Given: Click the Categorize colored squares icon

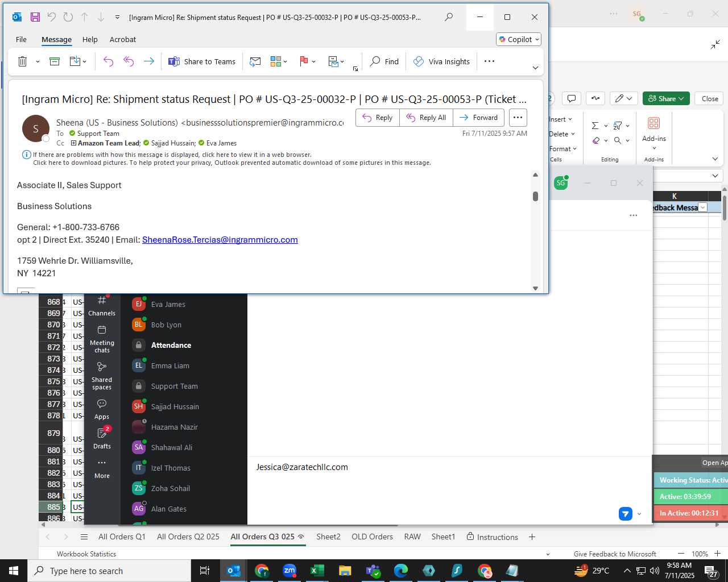Looking at the screenshot, I should [x=276, y=61].
